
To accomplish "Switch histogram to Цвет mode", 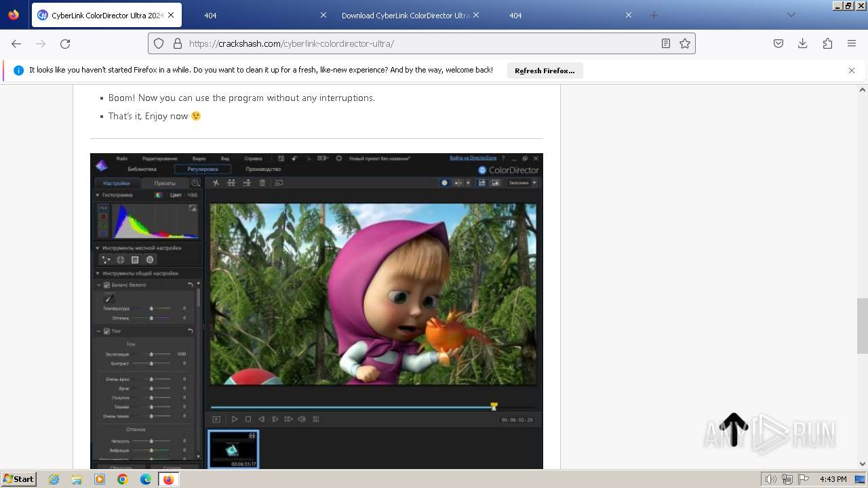I will pos(176,195).
